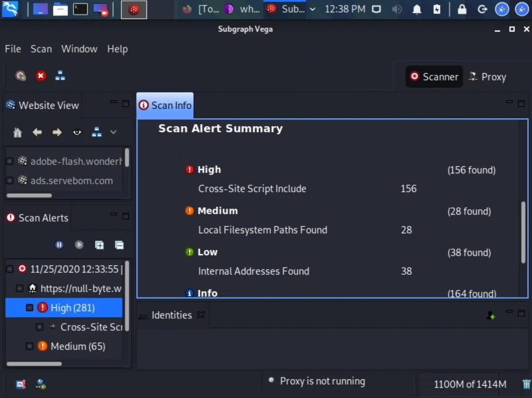The image size is (532, 398).
Task: Open the Window menu
Action: [x=79, y=49]
